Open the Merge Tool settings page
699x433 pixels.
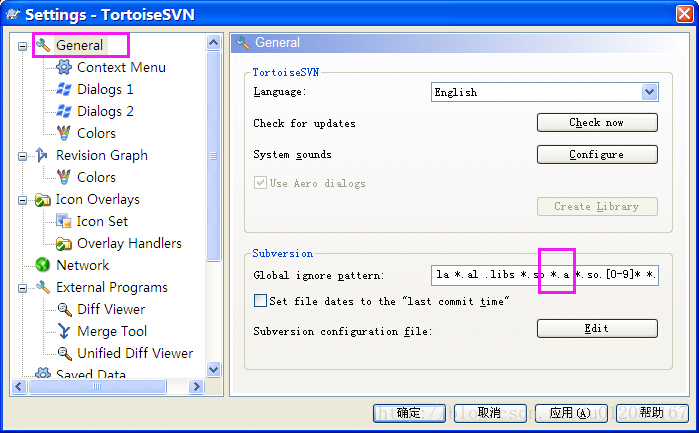[112, 331]
